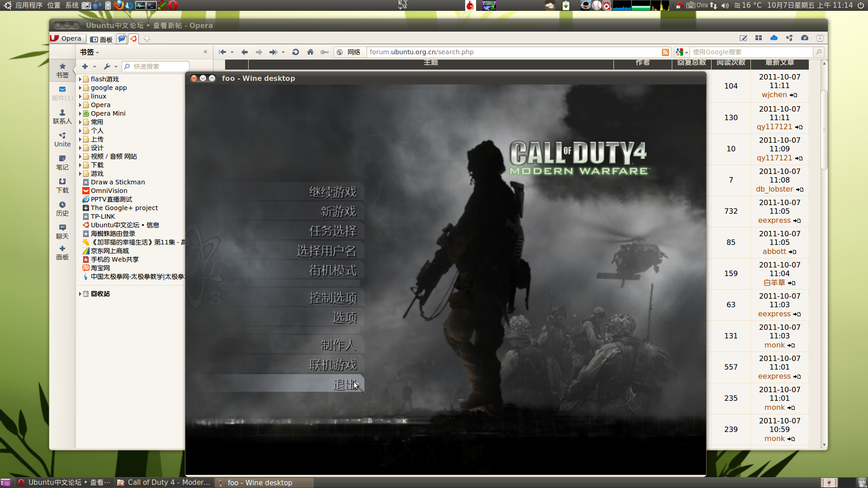
Task: Expand flash游戏 bookmark folder
Action: tap(80, 79)
